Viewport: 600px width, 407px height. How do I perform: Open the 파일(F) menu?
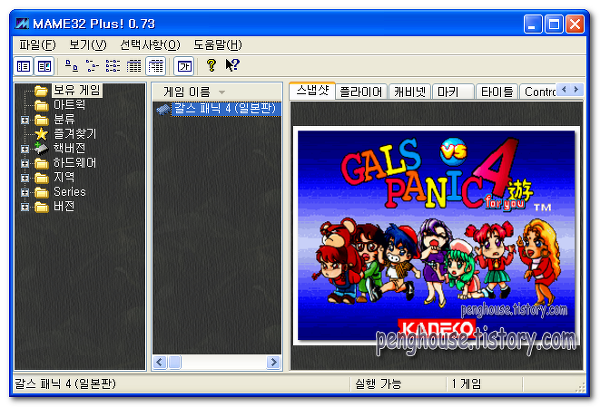[x=37, y=45]
